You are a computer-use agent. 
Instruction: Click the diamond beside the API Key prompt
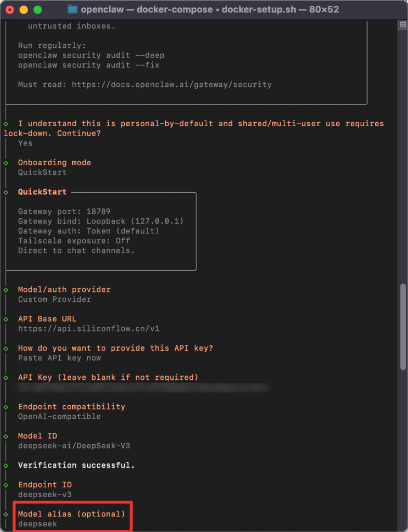pyautogui.click(x=7, y=377)
